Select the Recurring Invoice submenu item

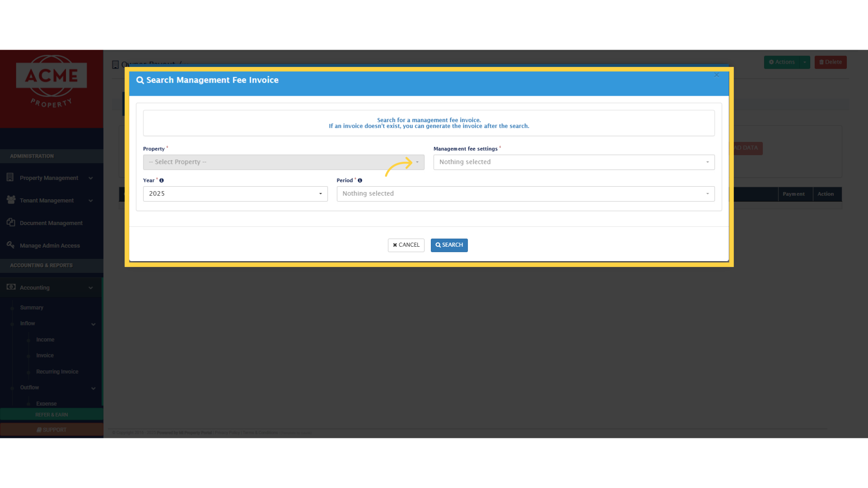pos(57,372)
